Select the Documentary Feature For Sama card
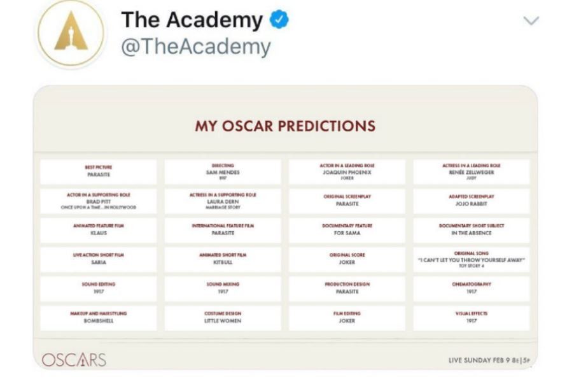The image size is (588, 386). 347,230
